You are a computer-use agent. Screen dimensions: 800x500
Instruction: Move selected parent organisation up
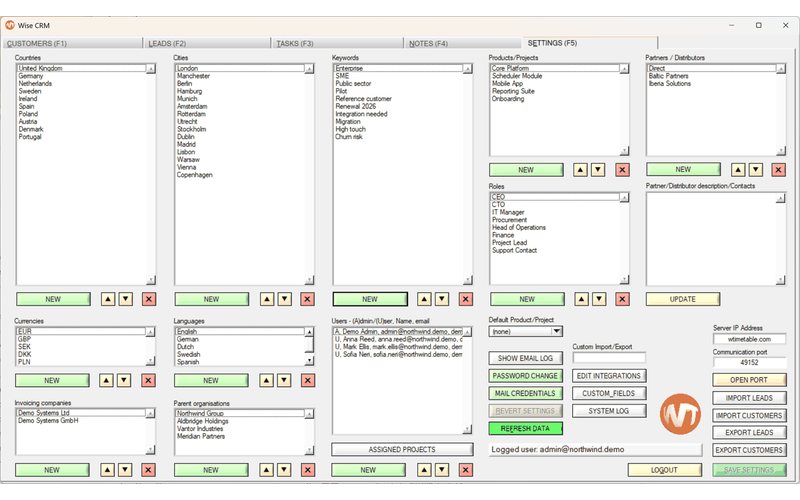(266, 470)
